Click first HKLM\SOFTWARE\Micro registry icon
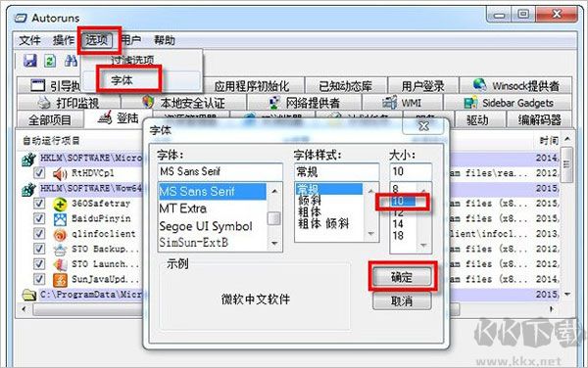Image resolution: width=588 pixels, height=368 pixels. tap(28, 159)
